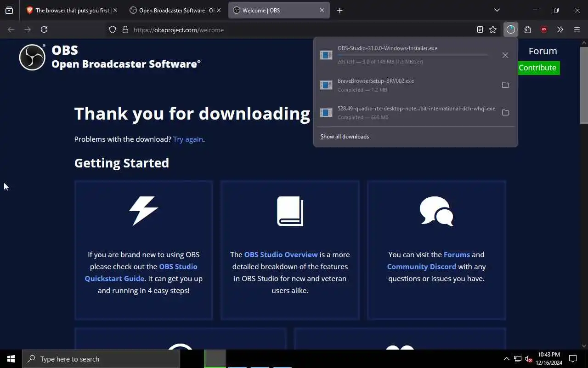The width and height of the screenshot is (588, 368).
Task: Open the Windows notification center
Action: coord(573,359)
